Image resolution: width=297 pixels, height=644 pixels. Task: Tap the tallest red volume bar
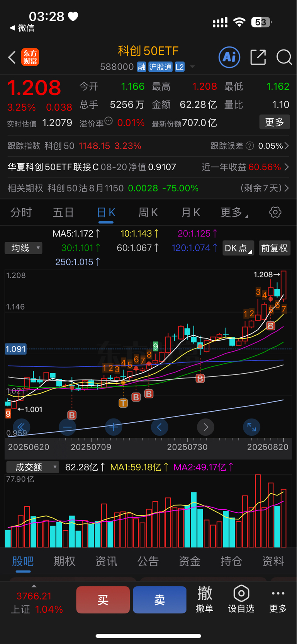(x=258, y=511)
